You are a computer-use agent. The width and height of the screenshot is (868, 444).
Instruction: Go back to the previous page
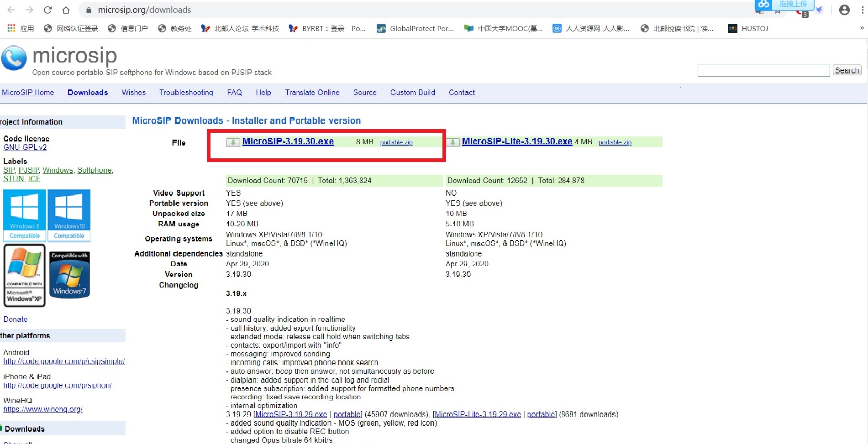coord(11,10)
